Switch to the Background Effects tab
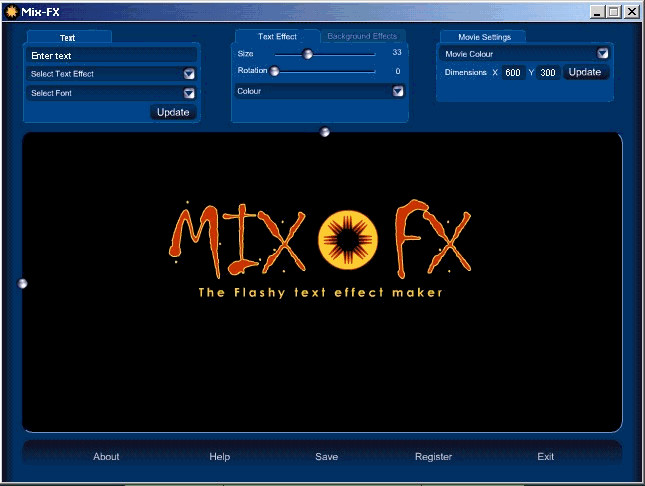The image size is (645, 486). [362, 36]
